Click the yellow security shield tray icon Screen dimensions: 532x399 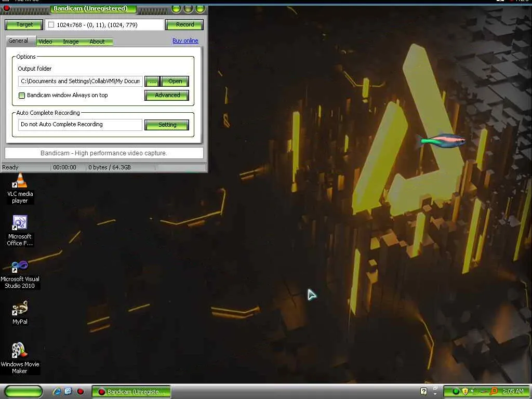pyautogui.click(x=465, y=391)
